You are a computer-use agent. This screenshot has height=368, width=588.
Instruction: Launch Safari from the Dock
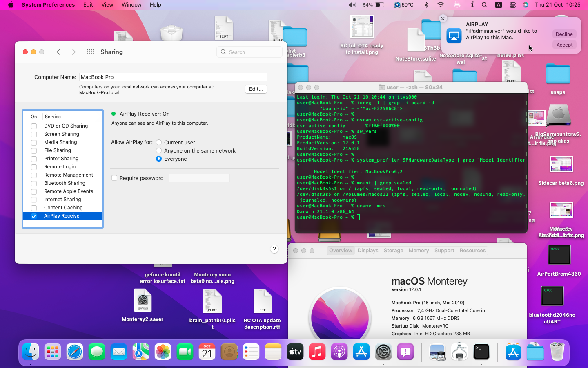(75, 352)
